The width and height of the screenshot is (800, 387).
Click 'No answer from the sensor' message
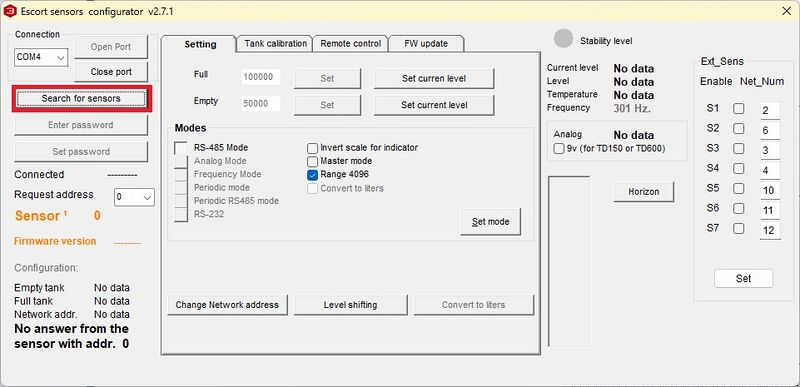tap(71, 336)
